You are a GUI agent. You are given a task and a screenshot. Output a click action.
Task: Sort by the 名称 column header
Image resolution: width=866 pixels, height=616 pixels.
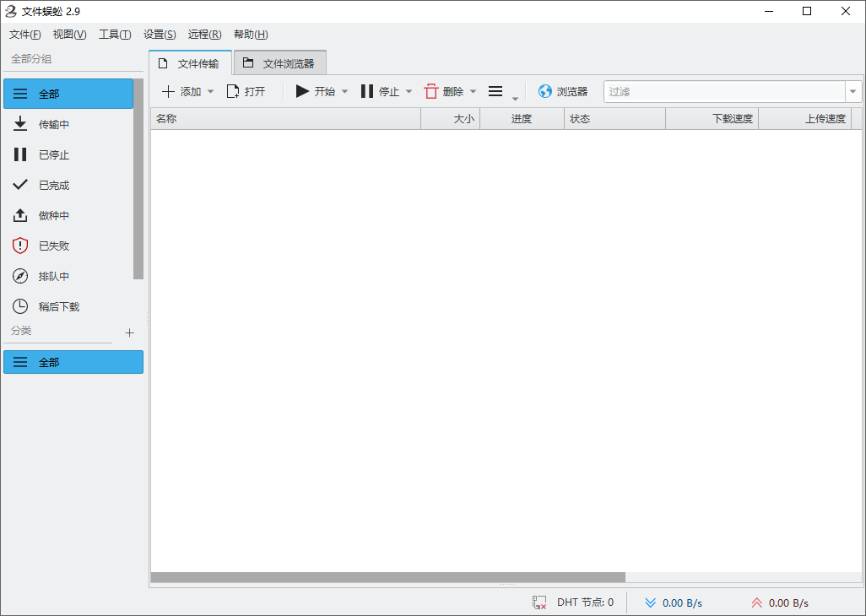(x=285, y=119)
